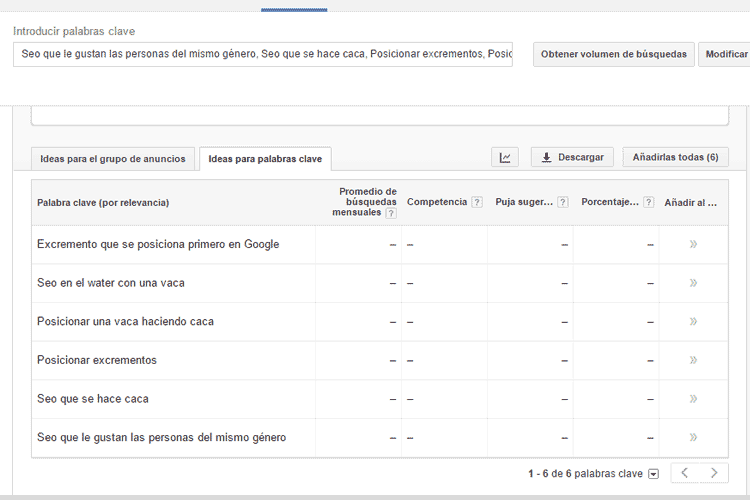Open help icon next to Puja sugerida
The width and height of the screenshot is (750, 500).
pos(563,202)
